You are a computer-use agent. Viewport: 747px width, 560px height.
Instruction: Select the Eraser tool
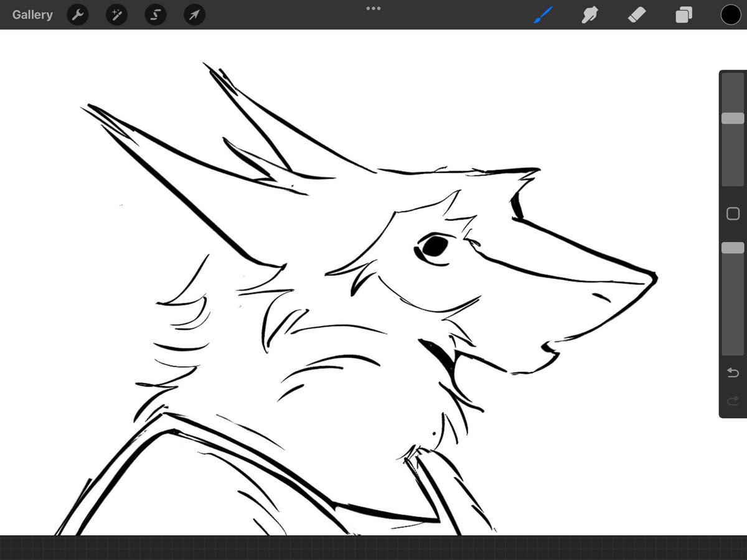click(x=637, y=15)
